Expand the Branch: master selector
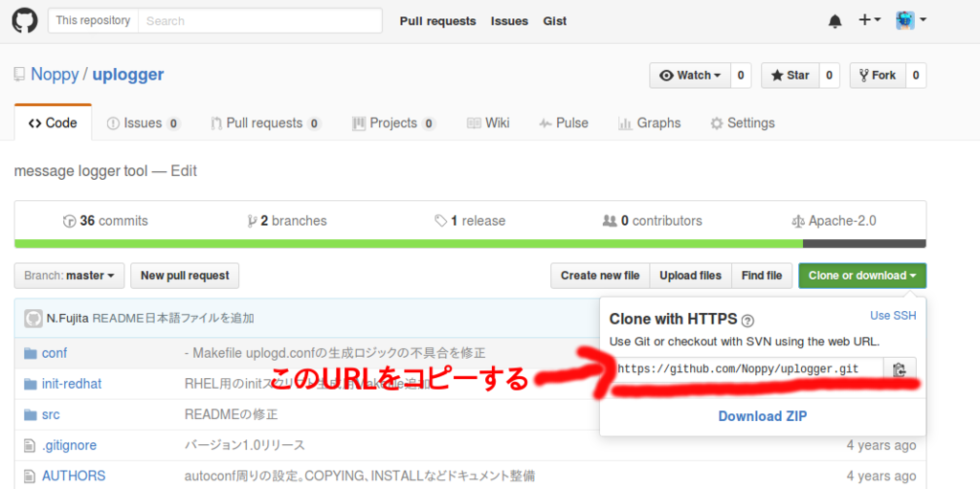This screenshot has height=489, width=980. click(x=69, y=276)
